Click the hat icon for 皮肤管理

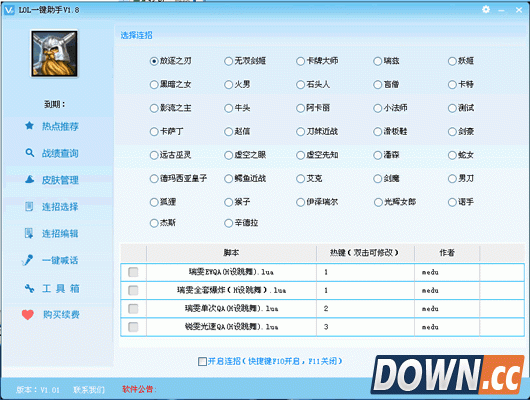30,179
